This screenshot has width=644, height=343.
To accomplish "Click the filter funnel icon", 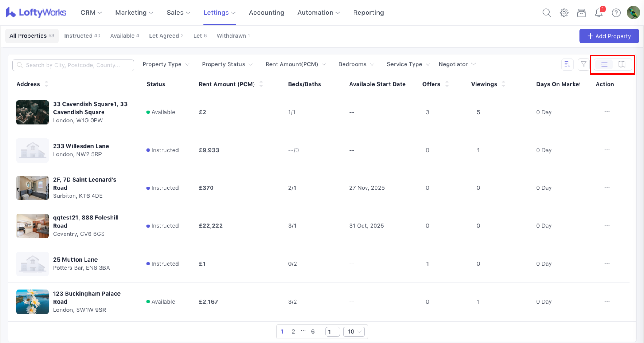I will click(584, 64).
